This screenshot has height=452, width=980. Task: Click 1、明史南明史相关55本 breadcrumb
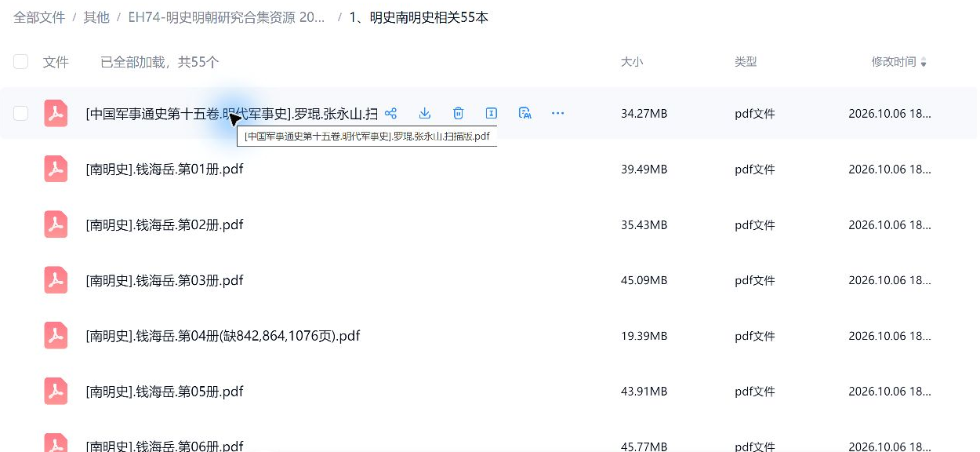[419, 17]
